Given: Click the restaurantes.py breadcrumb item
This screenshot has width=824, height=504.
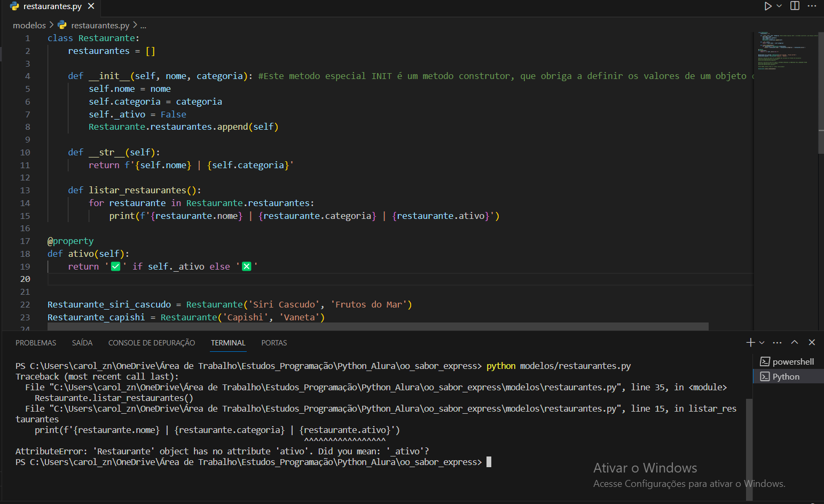Looking at the screenshot, I should pyautogui.click(x=100, y=25).
